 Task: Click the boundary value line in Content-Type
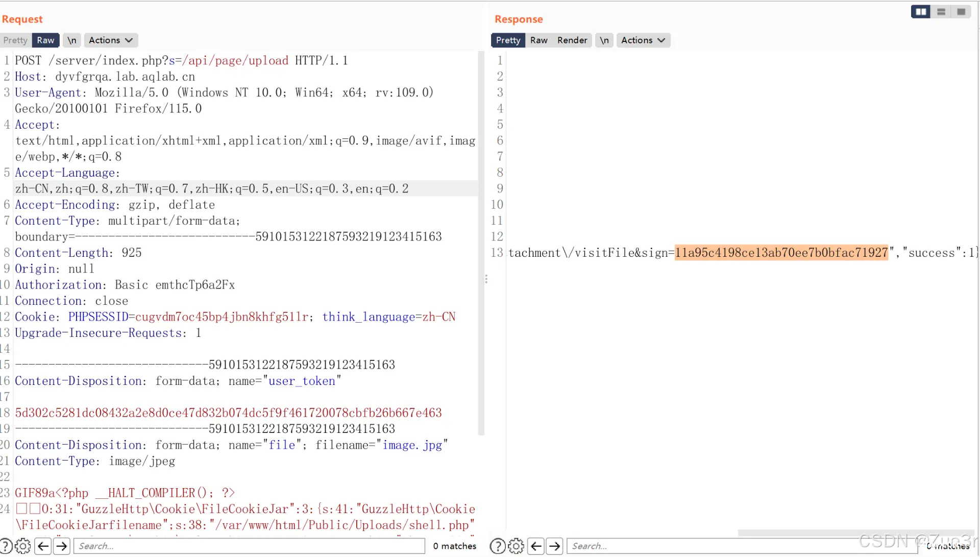(228, 237)
